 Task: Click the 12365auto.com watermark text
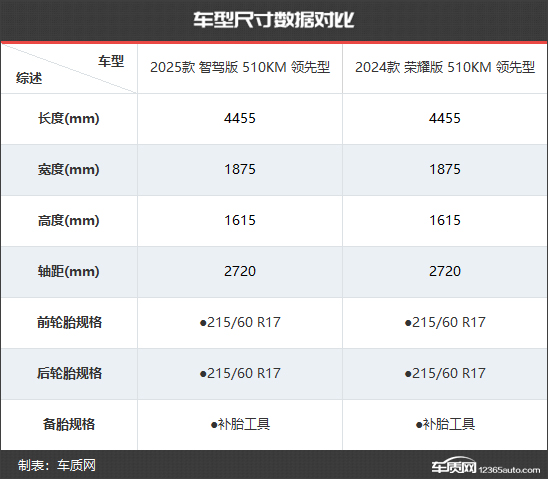509,470
